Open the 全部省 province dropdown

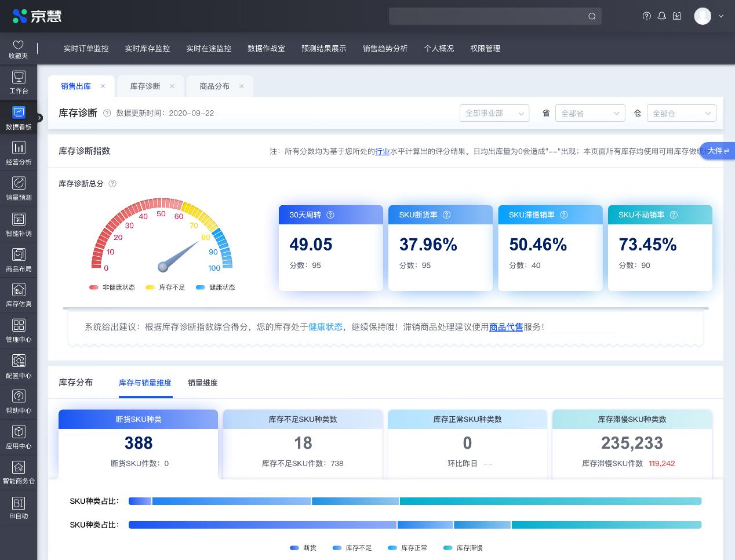590,113
